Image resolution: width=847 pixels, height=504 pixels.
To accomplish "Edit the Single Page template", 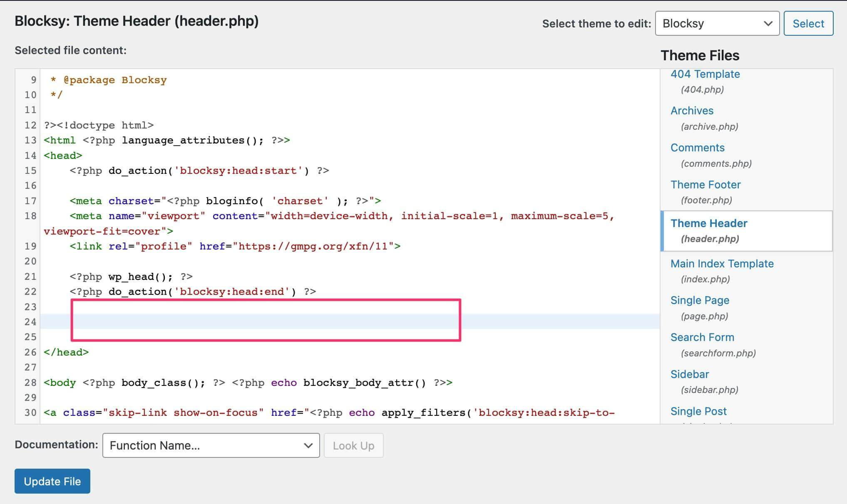I will [699, 300].
